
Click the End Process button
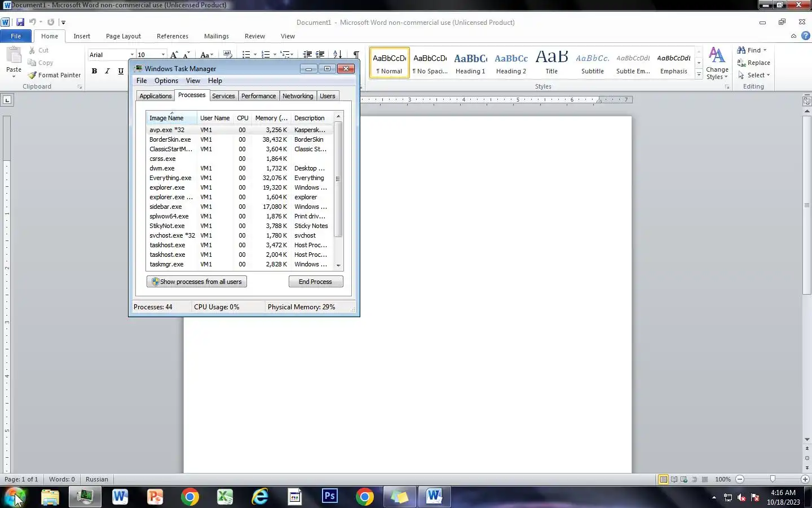(x=315, y=282)
